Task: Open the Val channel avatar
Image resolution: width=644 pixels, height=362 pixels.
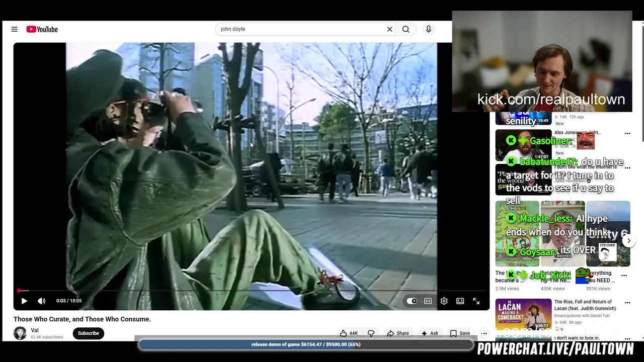Action: (x=20, y=333)
